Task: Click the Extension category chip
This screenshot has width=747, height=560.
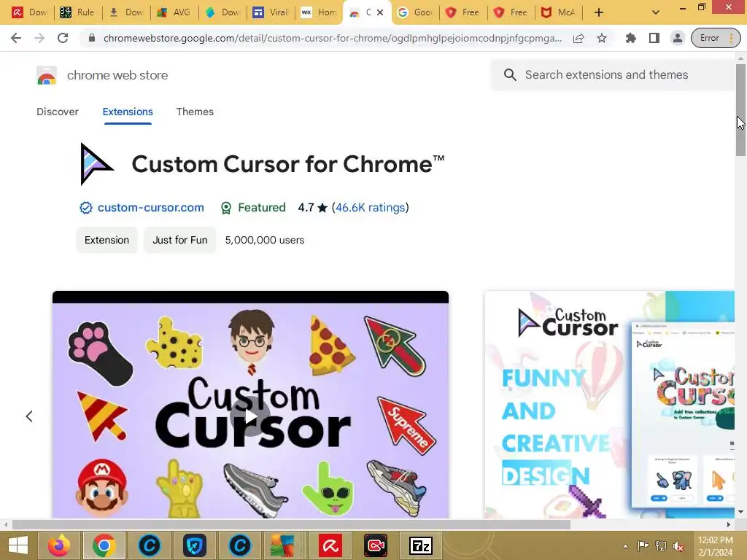Action: click(x=107, y=240)
